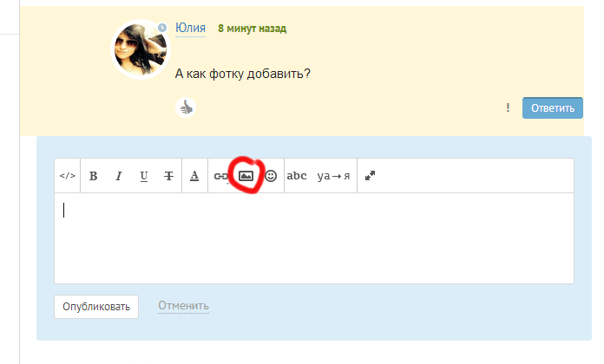Toggle italic text formatting
This screenshot has width=604, height=364.
click(119, 176)
